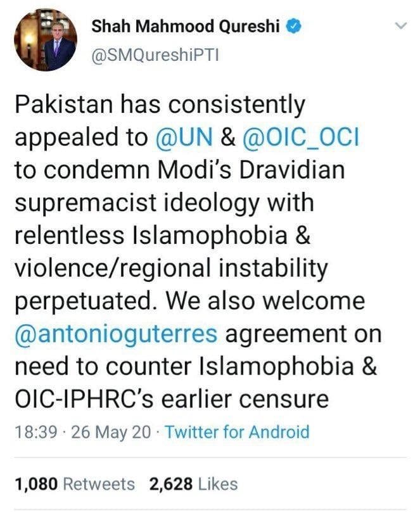Expand the tweet options chevron

click(400, 26)
